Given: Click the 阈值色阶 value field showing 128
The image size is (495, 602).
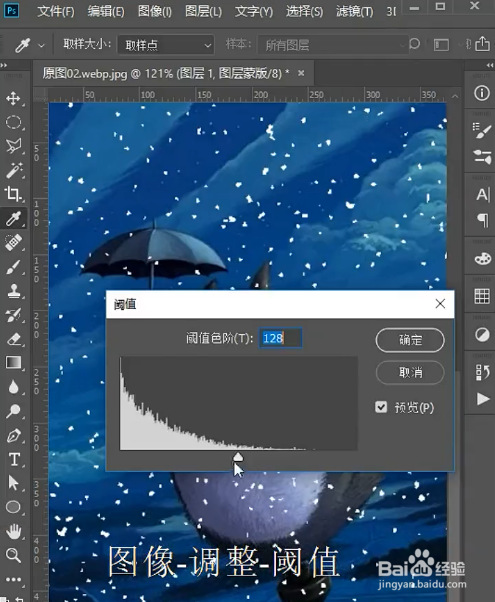Looking at the screenshot, I should point(280,338).
